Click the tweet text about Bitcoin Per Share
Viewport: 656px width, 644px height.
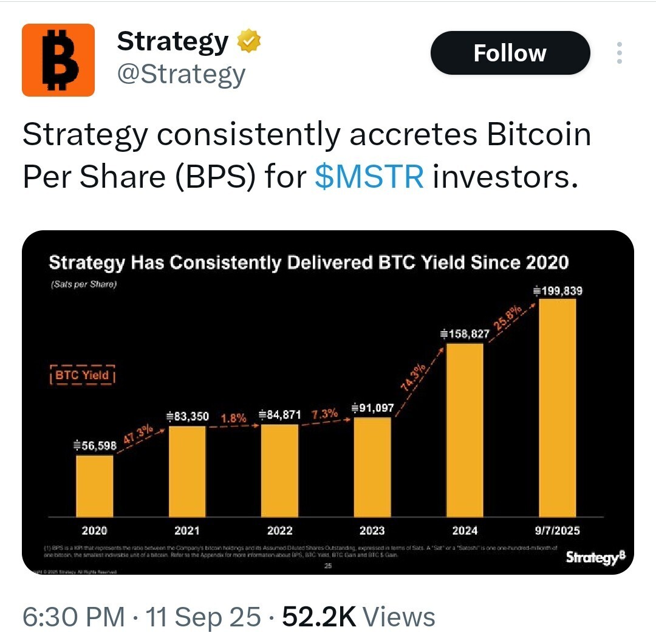pos(307,156)
